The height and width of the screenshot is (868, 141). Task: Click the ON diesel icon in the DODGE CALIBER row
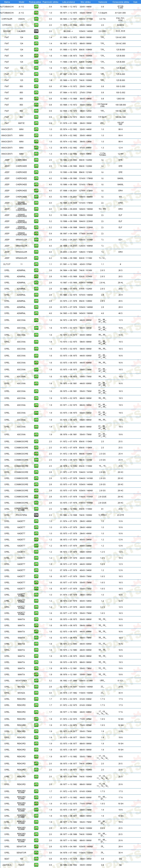click(36, 31)
